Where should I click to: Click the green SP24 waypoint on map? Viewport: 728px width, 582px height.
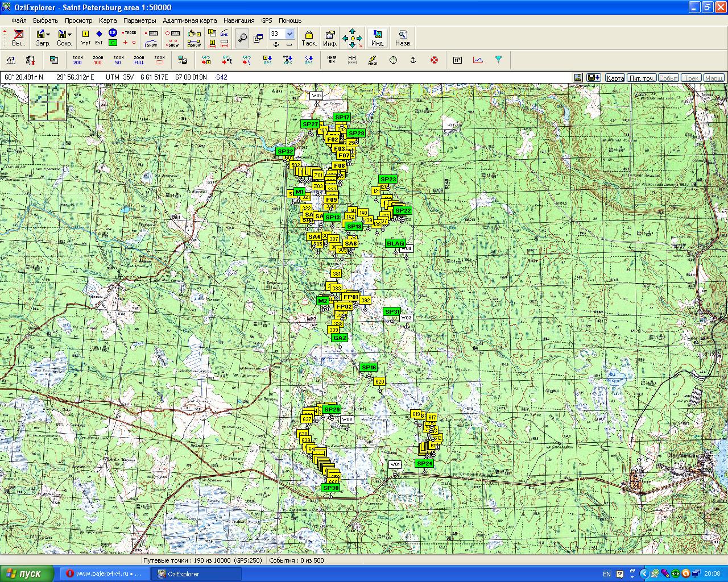pyautogui.click(x=424, y=463)
